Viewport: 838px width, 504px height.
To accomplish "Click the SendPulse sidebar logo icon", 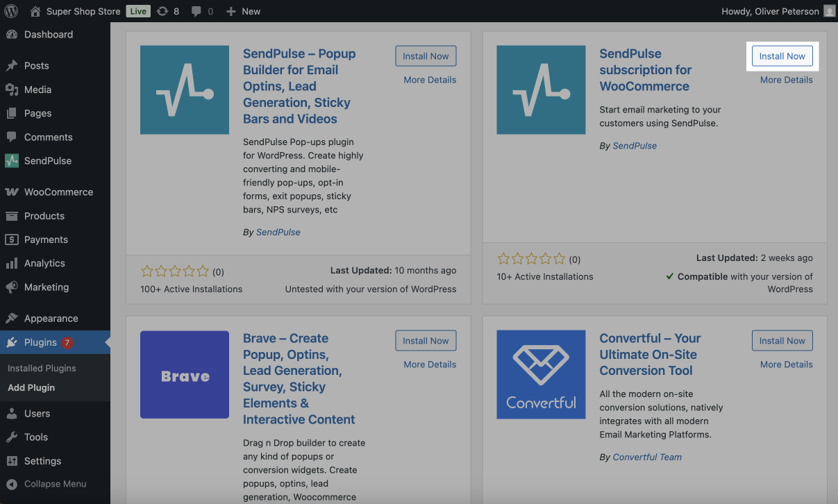I will click(x=12, y=160).
